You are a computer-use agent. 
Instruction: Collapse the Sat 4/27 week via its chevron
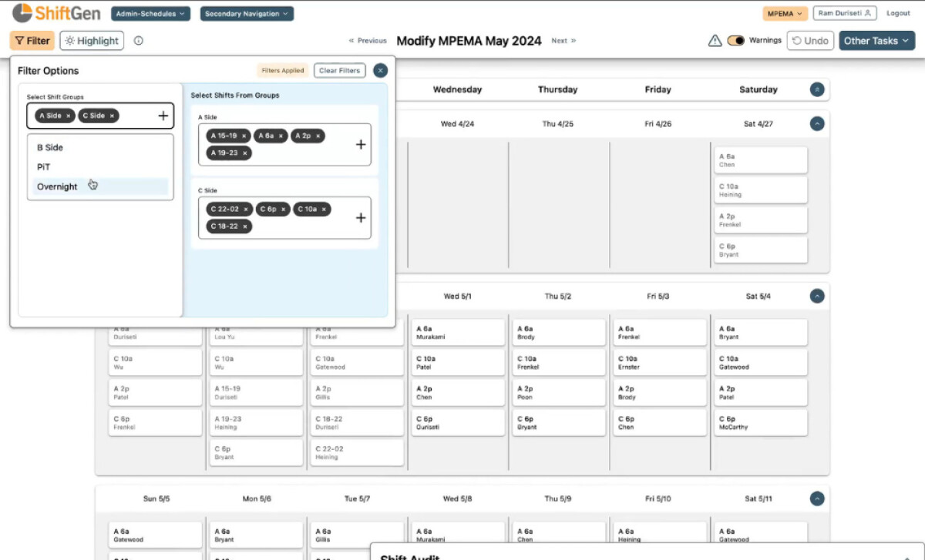coord(816,123)
